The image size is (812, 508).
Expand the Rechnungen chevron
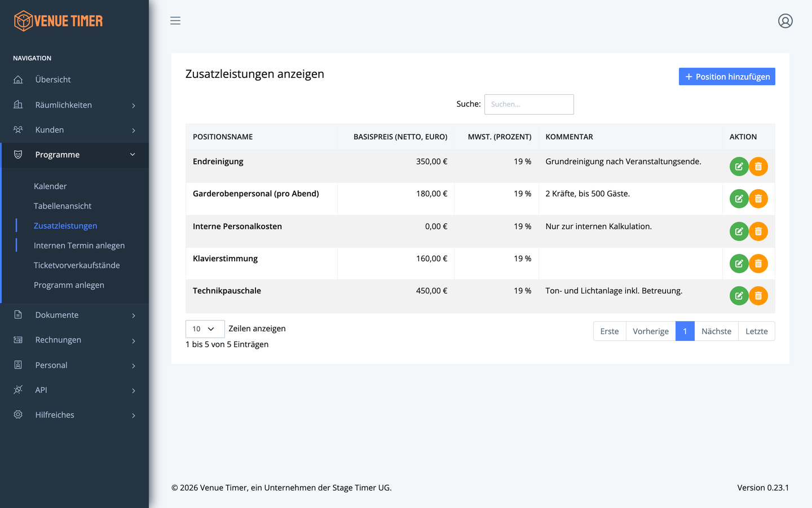pyautogui.click(x=134, y=340)
